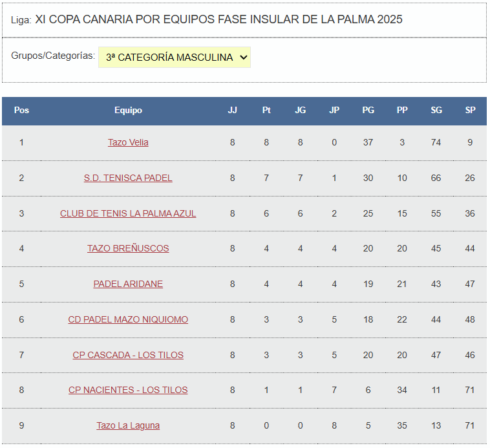Open the Tazo Velia team link
Viewport: 490px width, 448px height.
click(x=128, y=142)
